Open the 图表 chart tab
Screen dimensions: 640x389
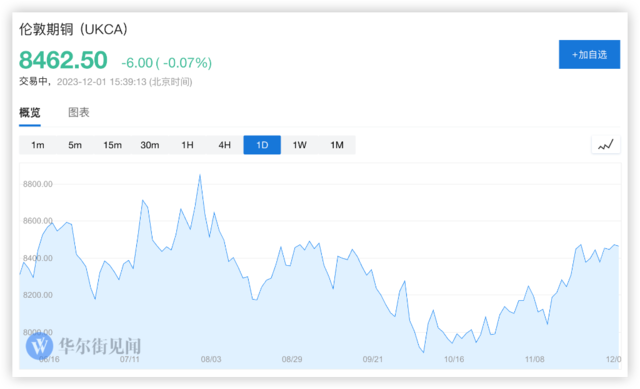79,113
